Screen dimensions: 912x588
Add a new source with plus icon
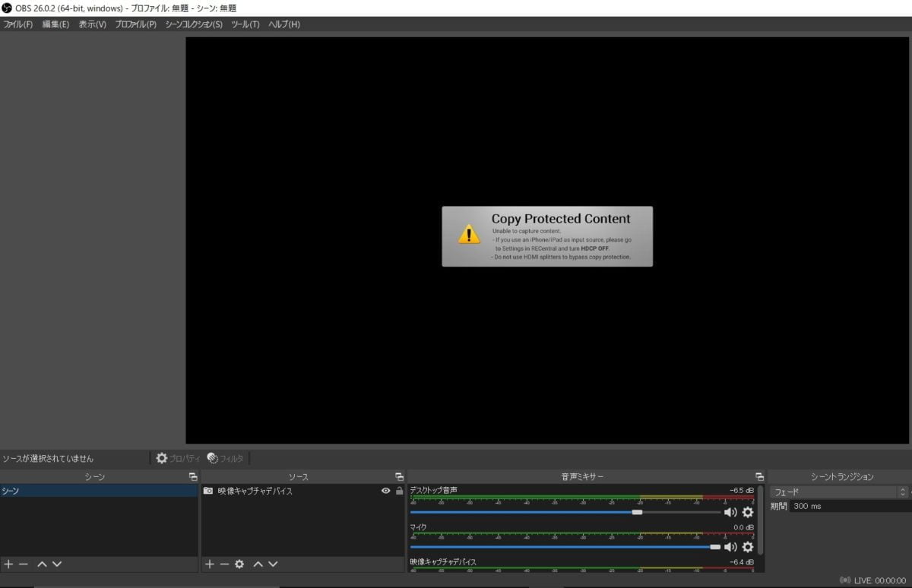click(x=210, y=564)
